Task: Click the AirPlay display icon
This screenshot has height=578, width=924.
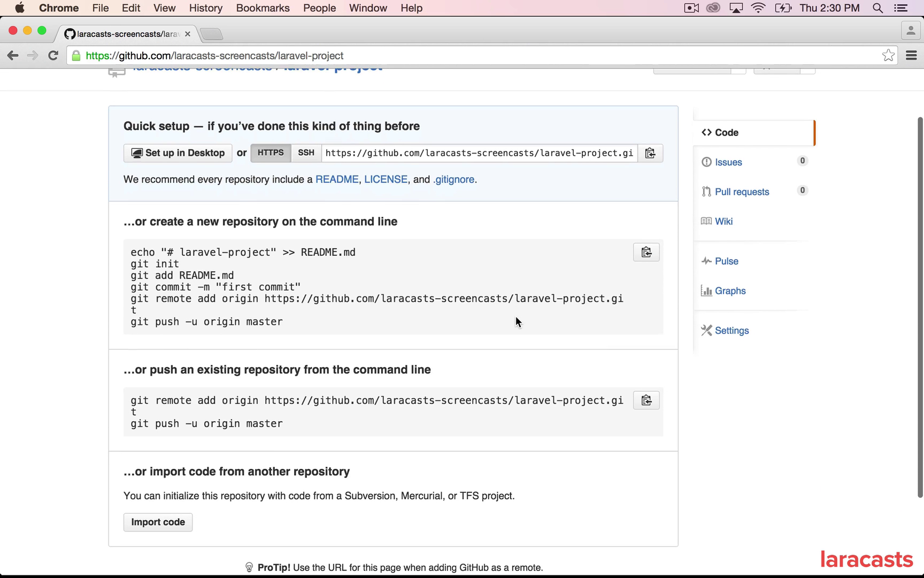Action: click(x=736, y=8)
